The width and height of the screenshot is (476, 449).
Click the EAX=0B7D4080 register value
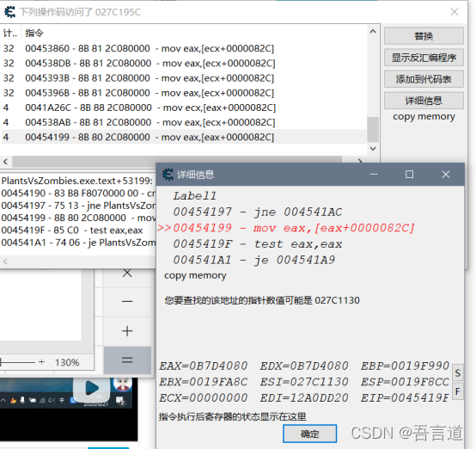coord(204,366)
